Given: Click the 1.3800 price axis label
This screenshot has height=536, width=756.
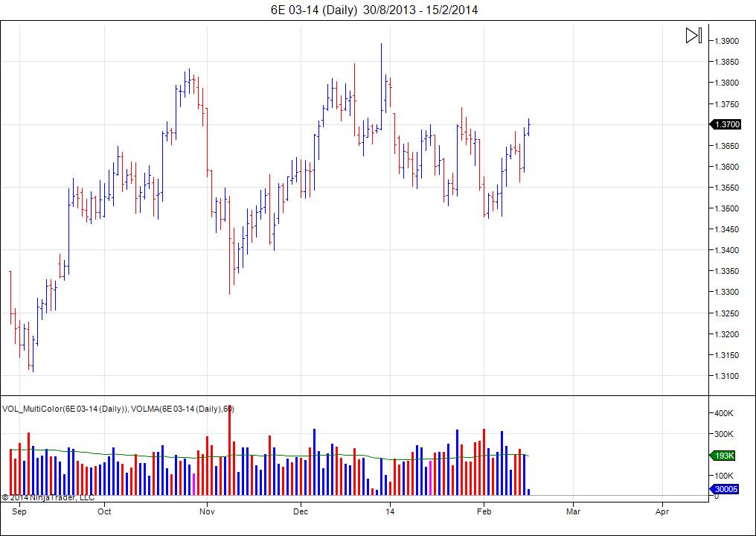Looking at the screenshot, I should 726,83.
